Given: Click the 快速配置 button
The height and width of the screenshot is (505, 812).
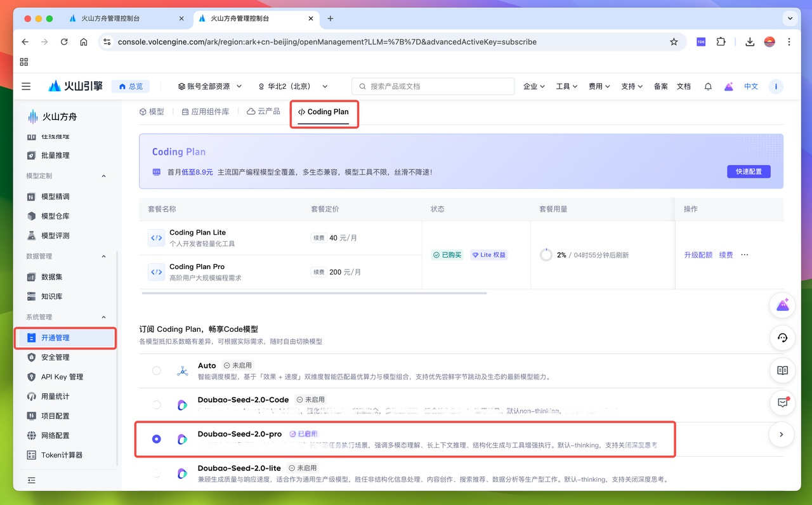Looking at the screenshot, I should pyautogui.click(x=749, y=171).
